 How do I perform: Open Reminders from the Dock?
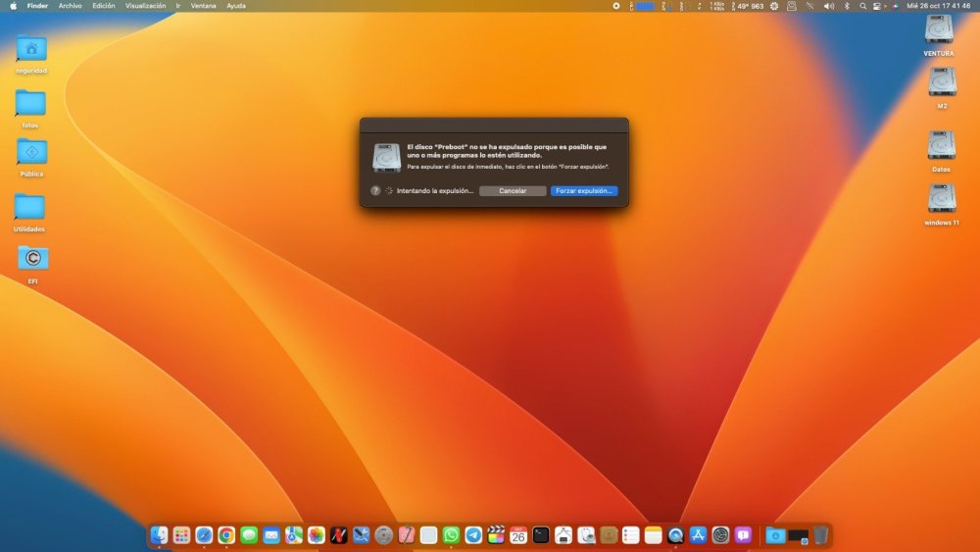[631, 535]
